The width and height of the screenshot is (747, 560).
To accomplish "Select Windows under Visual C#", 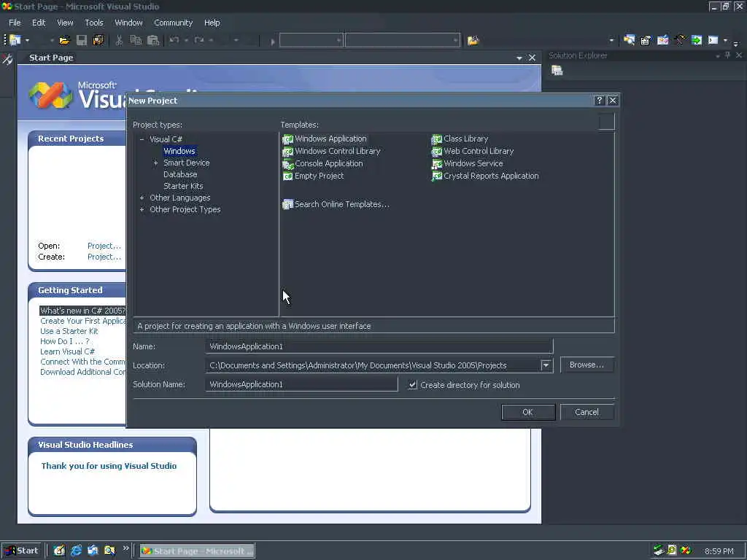I will [179, 151].
